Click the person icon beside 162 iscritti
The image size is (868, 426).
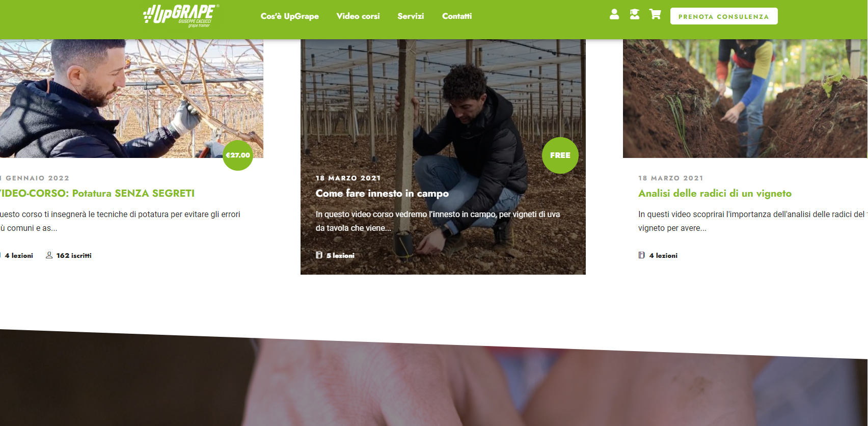[49, 255]
